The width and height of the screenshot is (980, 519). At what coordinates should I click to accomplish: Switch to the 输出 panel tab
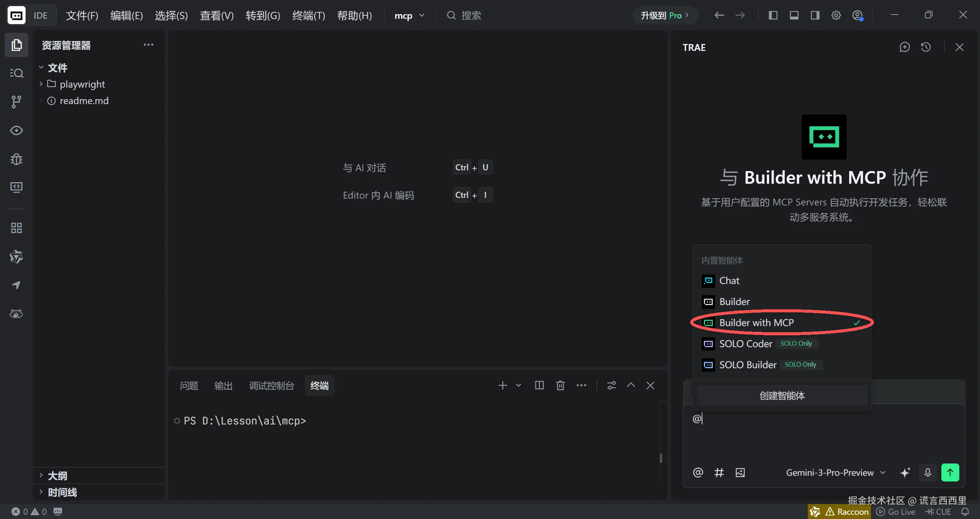(x=223, y=385)
